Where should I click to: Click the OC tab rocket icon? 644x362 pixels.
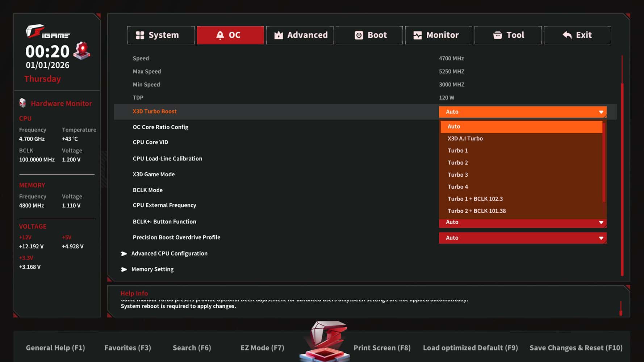point(220,35)
